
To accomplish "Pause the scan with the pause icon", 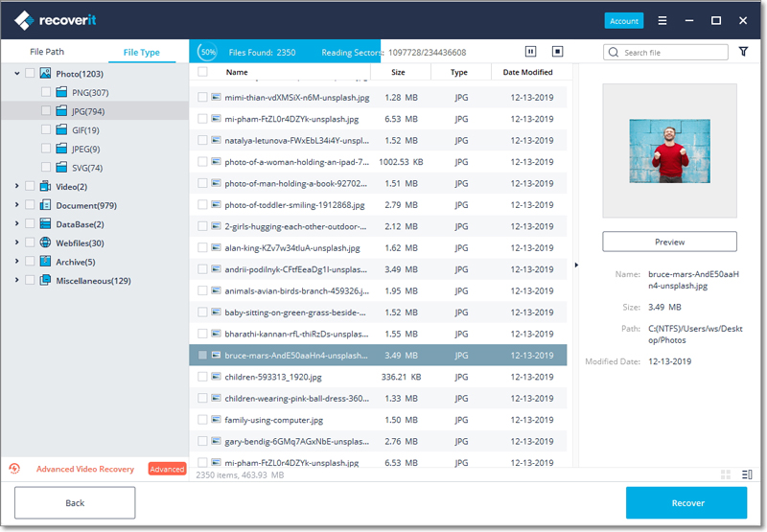I will (531, 52).
